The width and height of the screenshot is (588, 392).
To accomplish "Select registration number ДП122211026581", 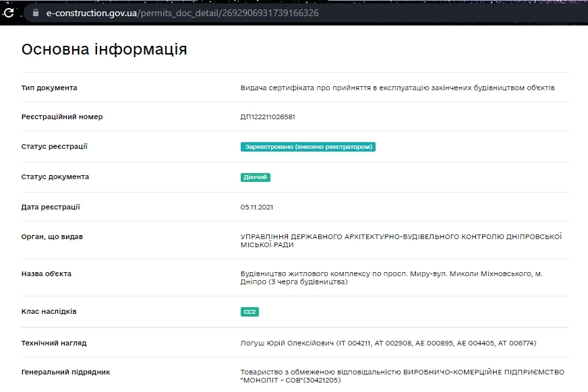I will pyautogui.click(x=268, y=117).
